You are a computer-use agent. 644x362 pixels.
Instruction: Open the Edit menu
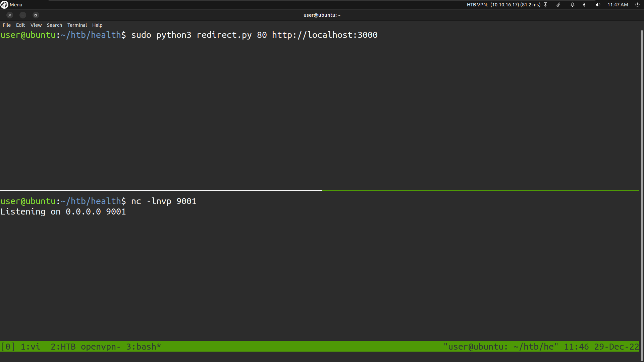[x=20, y=25]
